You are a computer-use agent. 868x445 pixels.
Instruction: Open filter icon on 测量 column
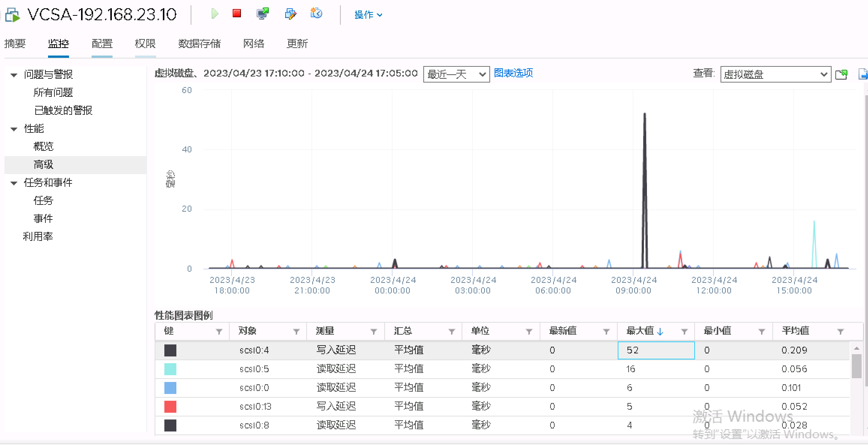click(374, 331)
